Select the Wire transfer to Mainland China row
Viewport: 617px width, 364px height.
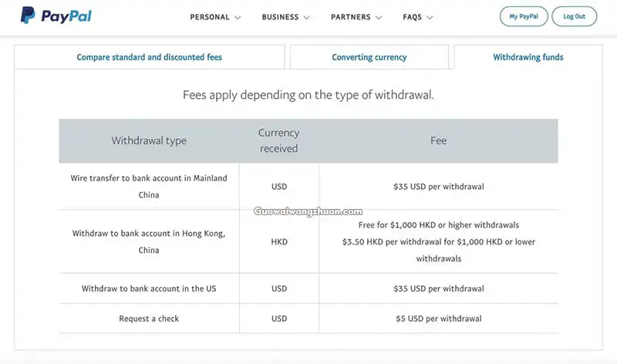tap(308, 186)
